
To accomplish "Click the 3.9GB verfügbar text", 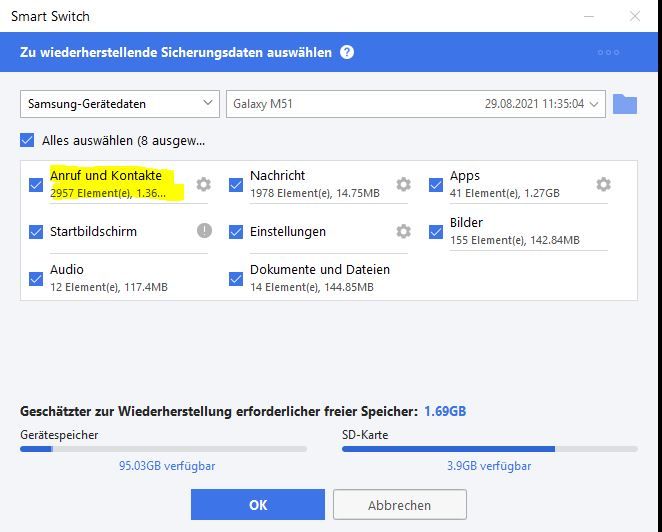I will [x=489, y=466].
